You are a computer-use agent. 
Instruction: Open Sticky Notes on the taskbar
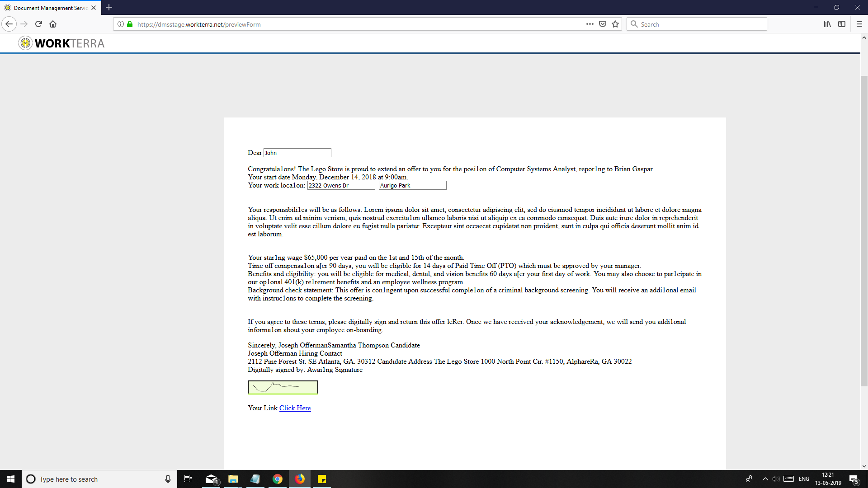point(322,479)
